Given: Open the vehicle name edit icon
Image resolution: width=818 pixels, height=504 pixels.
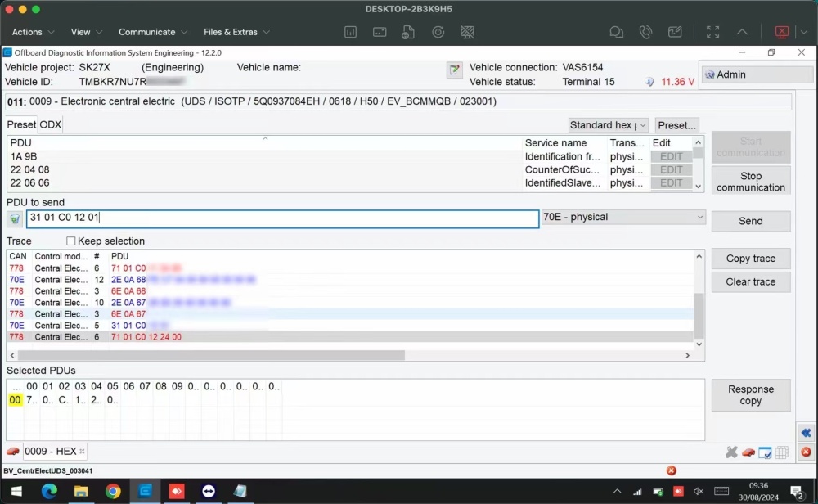Looking at the screenshot, I should 454,70.
